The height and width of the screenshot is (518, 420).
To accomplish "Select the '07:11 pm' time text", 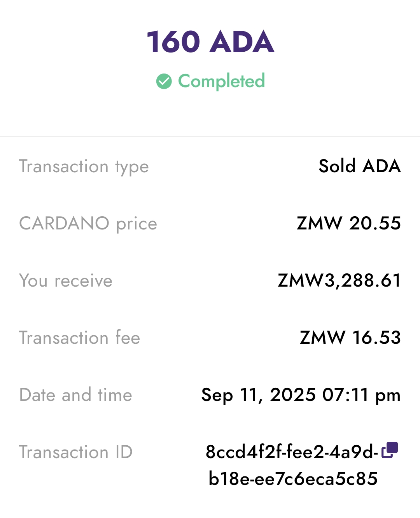I will pos(361,395).
